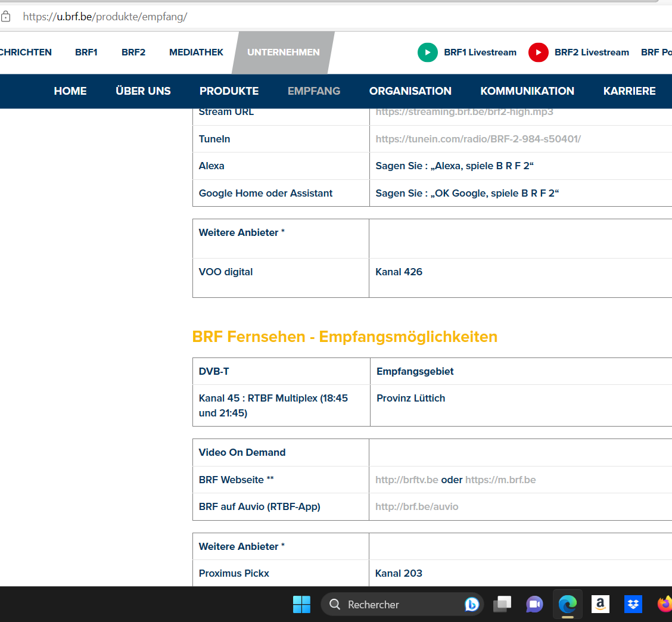Open the PRODUKTE menu item

229,91
